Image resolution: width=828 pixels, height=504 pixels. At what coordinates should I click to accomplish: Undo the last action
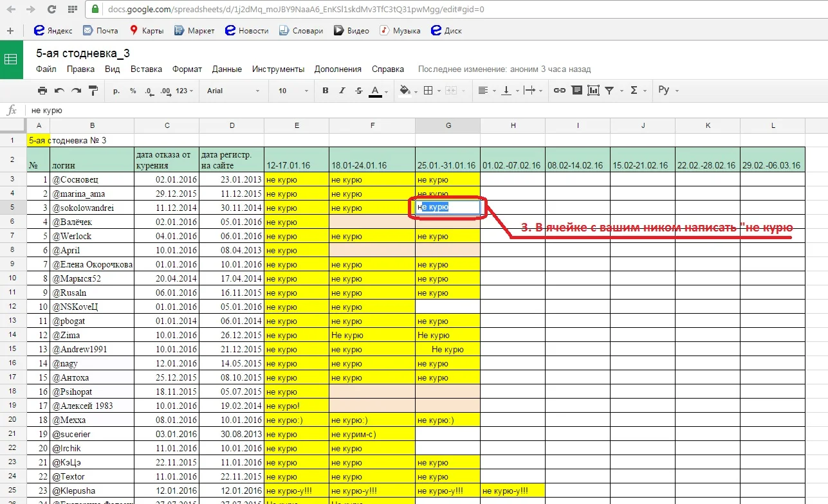(x=59, y=91)
